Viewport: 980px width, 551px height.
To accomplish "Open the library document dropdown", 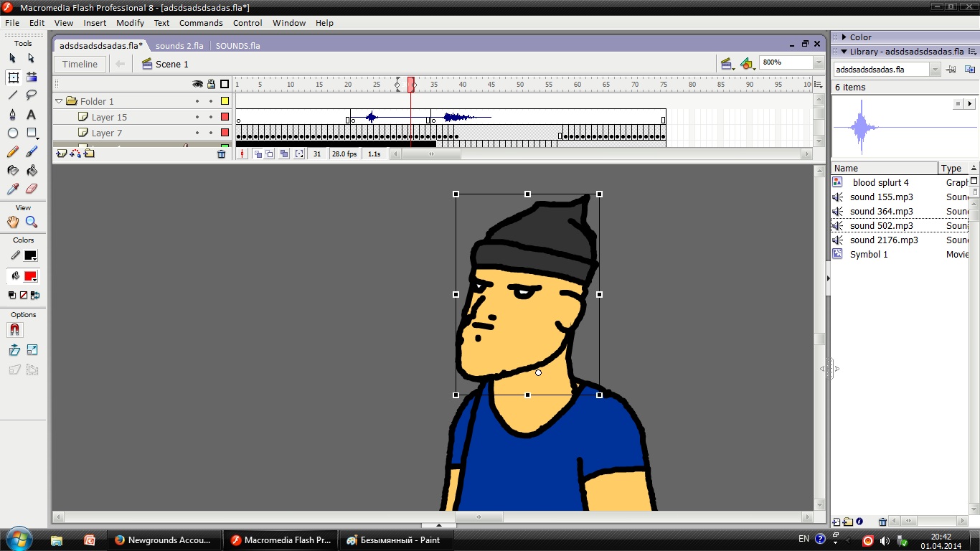I will (x=934, y=70).
